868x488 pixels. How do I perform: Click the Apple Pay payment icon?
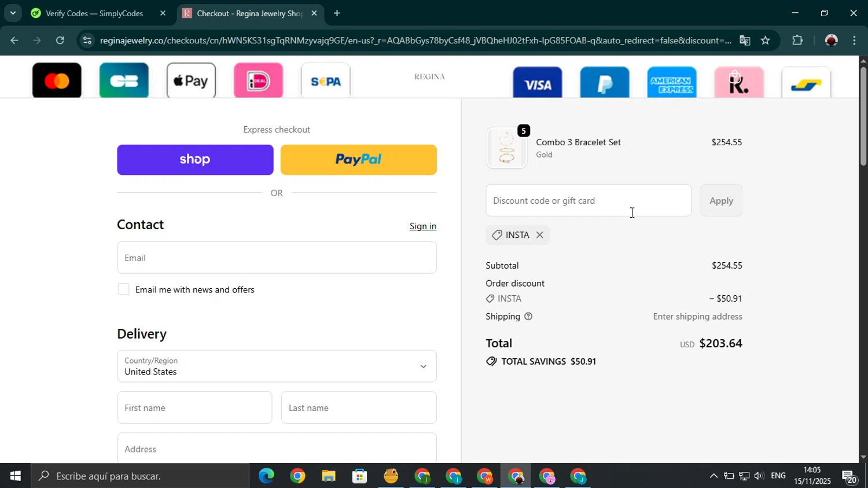point(191,80)
